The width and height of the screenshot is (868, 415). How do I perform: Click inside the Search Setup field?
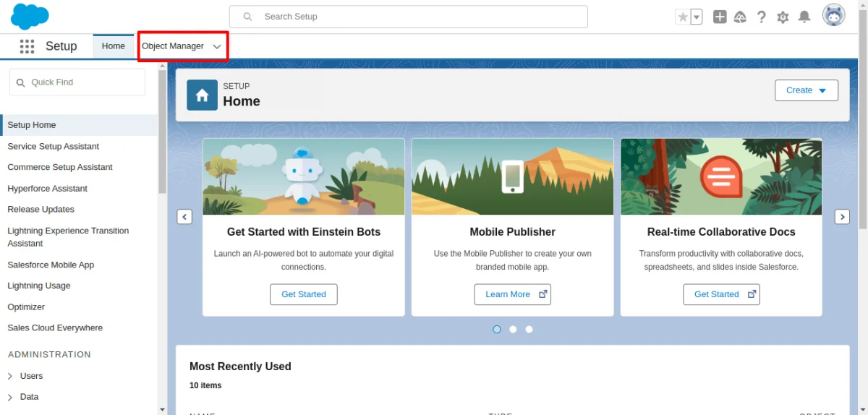[409, 17]
